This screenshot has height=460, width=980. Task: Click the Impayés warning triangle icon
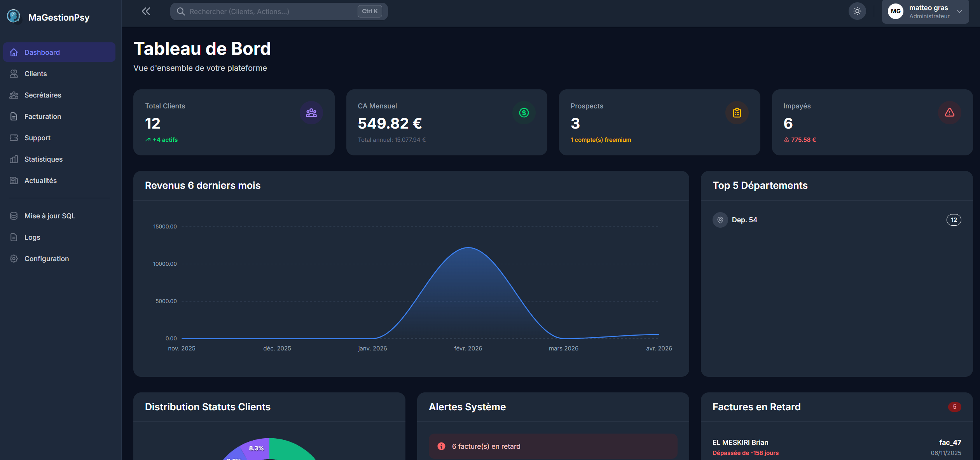coord(949,113)
